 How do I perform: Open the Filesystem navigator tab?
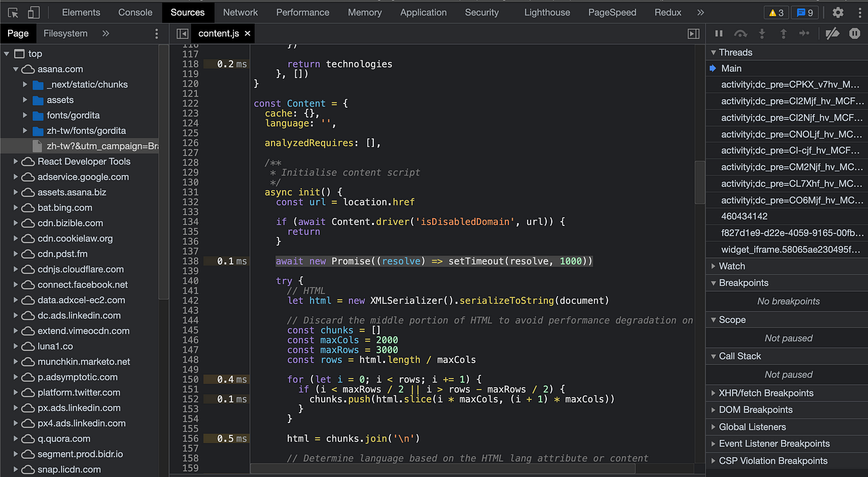coord(65,33)
